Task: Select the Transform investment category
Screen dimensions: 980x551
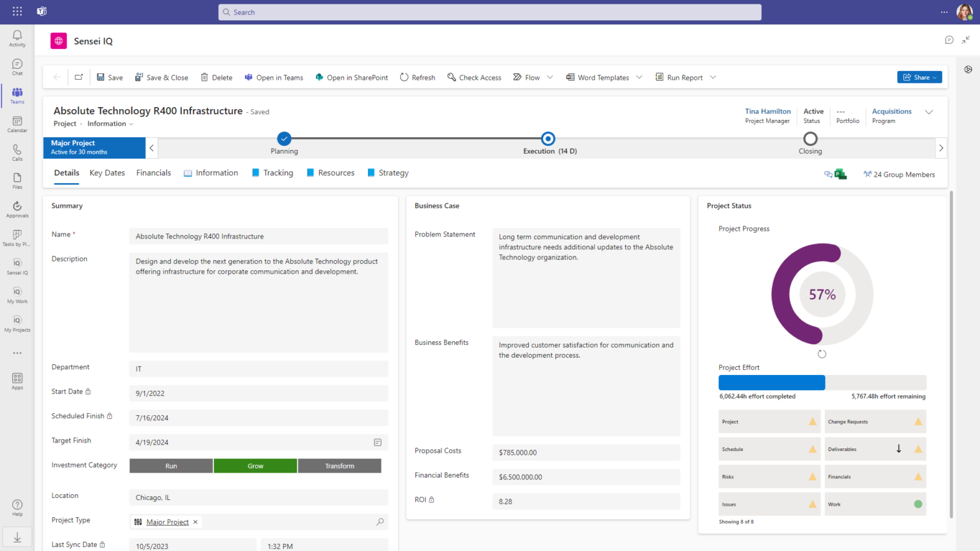Action: pos(339,466)
